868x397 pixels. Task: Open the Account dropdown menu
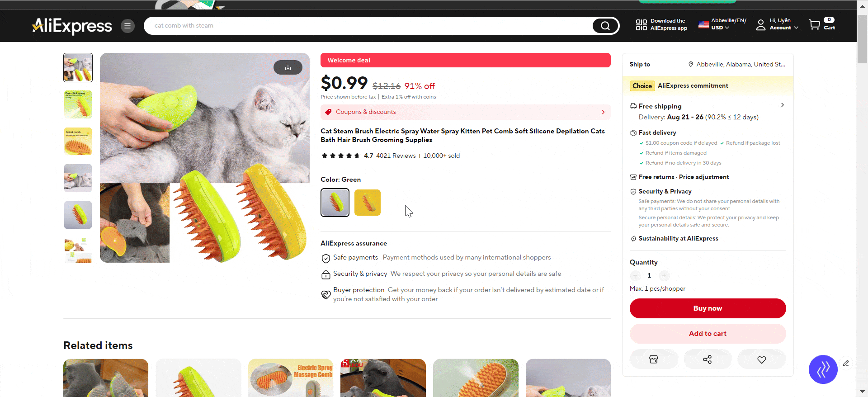coord(784,28)
